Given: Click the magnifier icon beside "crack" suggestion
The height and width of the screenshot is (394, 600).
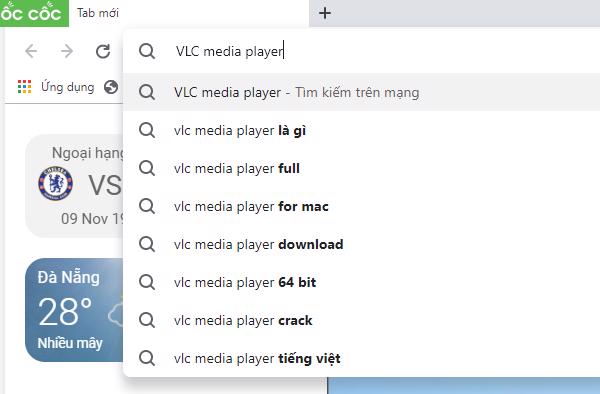Looking at the screenshot, I should coord(147,320).
